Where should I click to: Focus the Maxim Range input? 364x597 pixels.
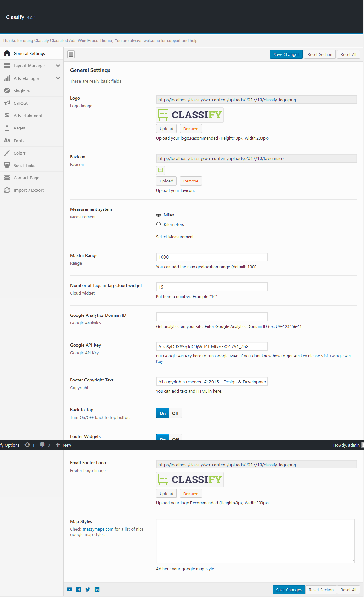pyautogui.click(x=212, y=257)
